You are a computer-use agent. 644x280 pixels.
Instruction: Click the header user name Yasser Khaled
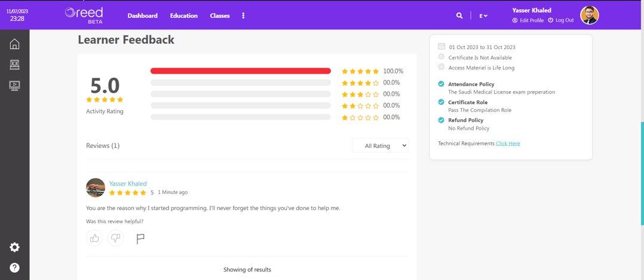[532, 10]
